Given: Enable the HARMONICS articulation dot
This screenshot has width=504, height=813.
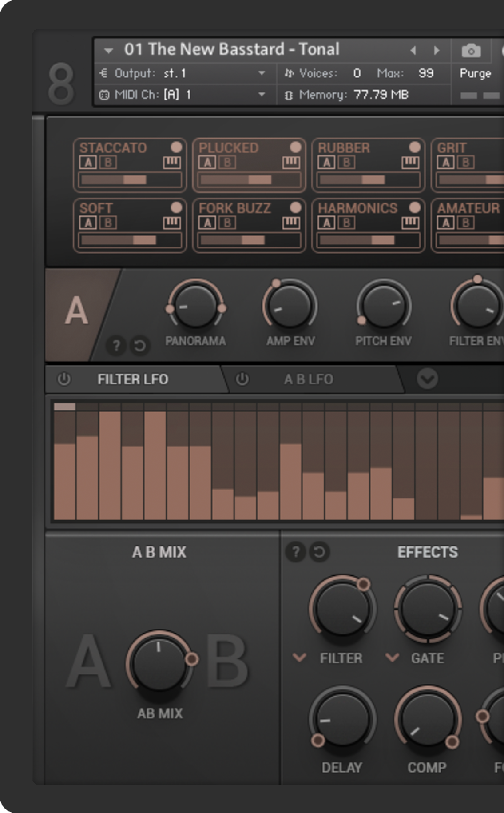Looking at the screenshot, I should tap(415, 207).
